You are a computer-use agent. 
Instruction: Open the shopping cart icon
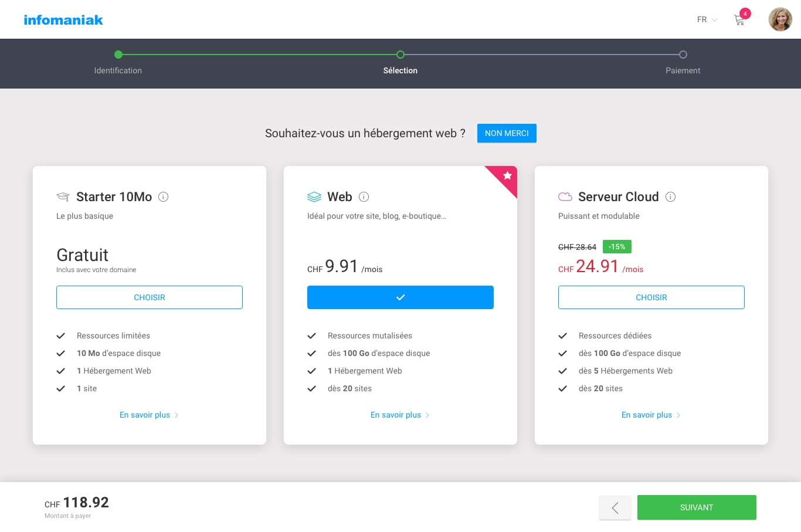(739, 20)
